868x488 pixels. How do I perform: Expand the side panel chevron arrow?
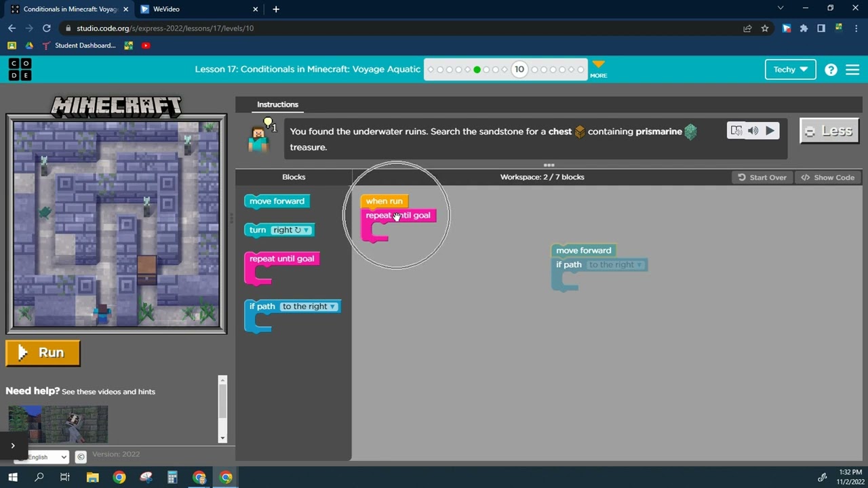13,445
